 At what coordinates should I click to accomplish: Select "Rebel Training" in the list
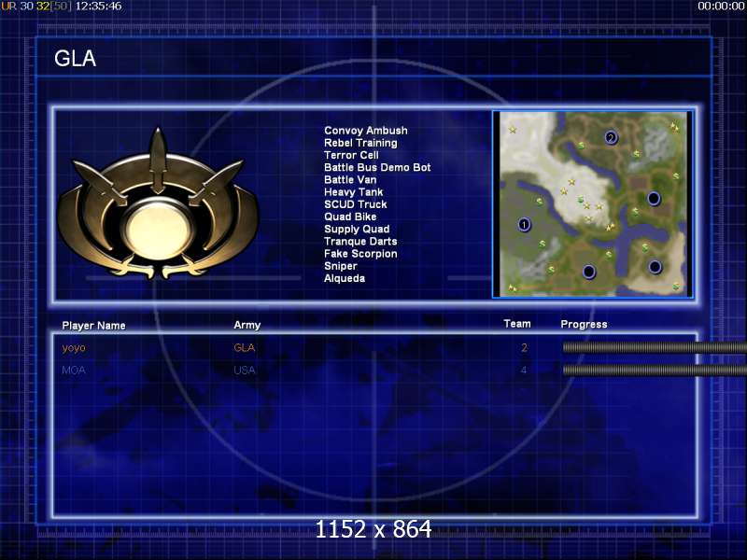point(360,143)
